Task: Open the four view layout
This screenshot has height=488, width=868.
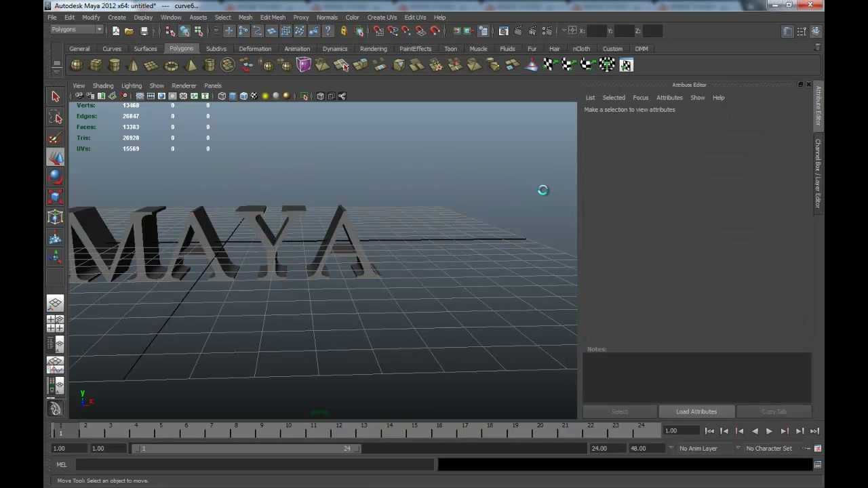Action: click(x=56, y=323)
